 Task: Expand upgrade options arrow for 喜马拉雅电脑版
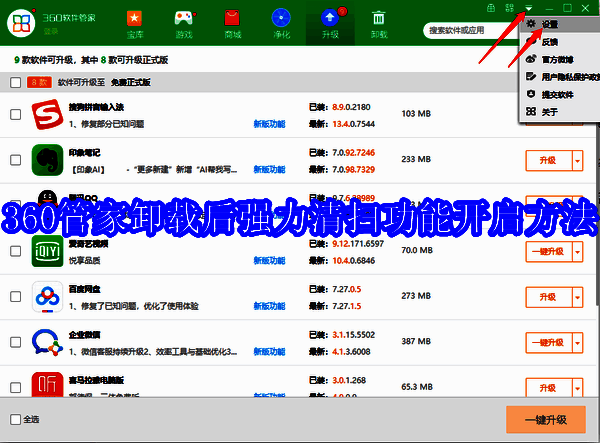[x=577, y=388]
